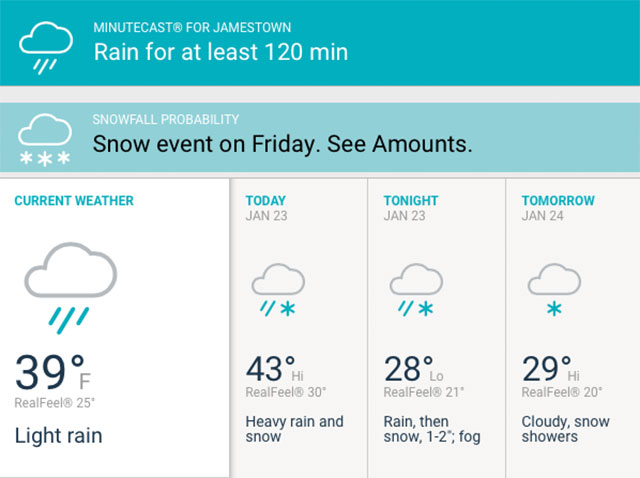Click the 39°F current temperature
The width and height of the screenshot is (640, 478).
pyautogui.click(x=53, y=371)
